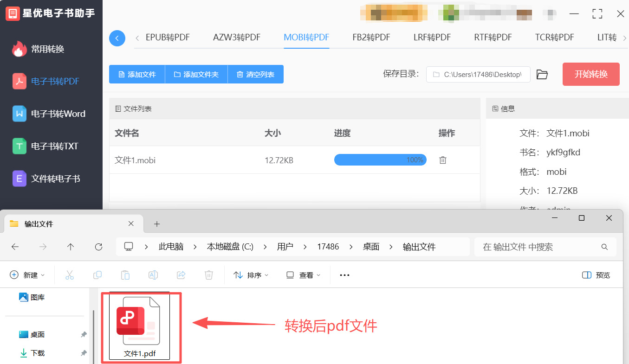The height and width of the screenshot is (364, 629).
Task: Click the Cut scissors icon
Action: coord(70,275)
